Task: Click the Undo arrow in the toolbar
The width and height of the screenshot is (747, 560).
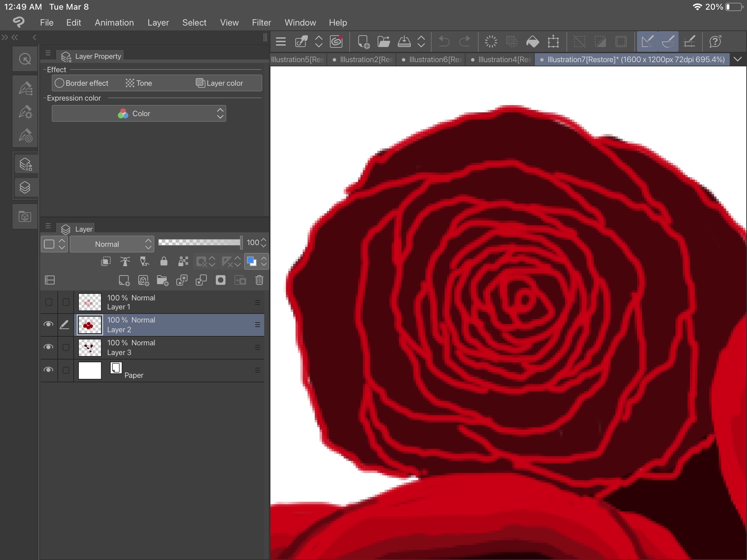Action: coord(444,42)
